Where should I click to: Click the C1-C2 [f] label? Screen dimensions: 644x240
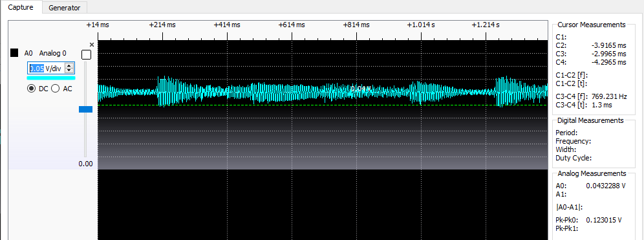(x=572, y=75)
